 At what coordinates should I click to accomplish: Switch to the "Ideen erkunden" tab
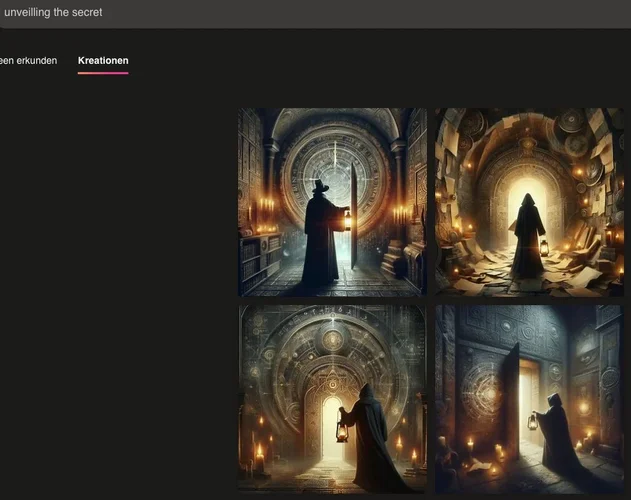pyautogui.click(x=29, y=61)
